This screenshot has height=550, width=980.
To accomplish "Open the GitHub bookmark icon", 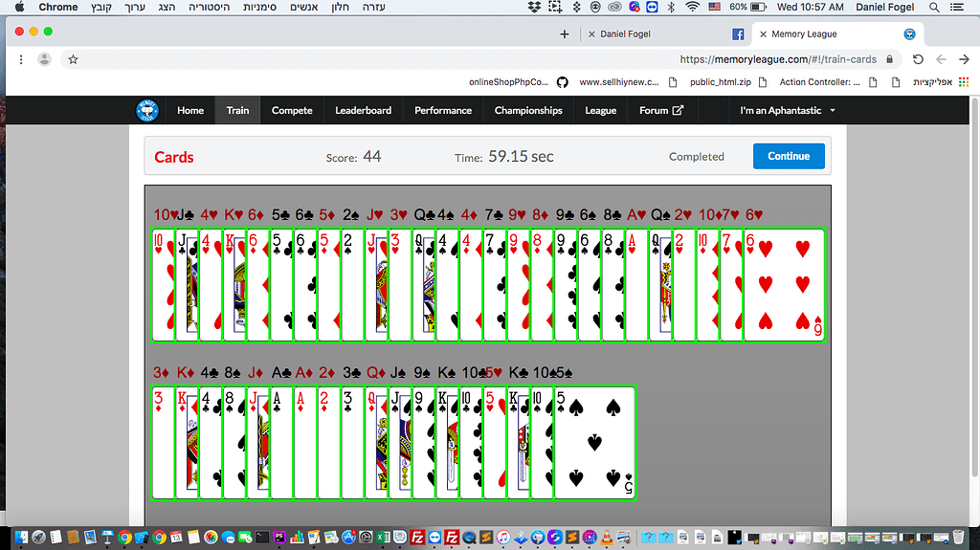I will pyautogui.click(x=562, y=82).
